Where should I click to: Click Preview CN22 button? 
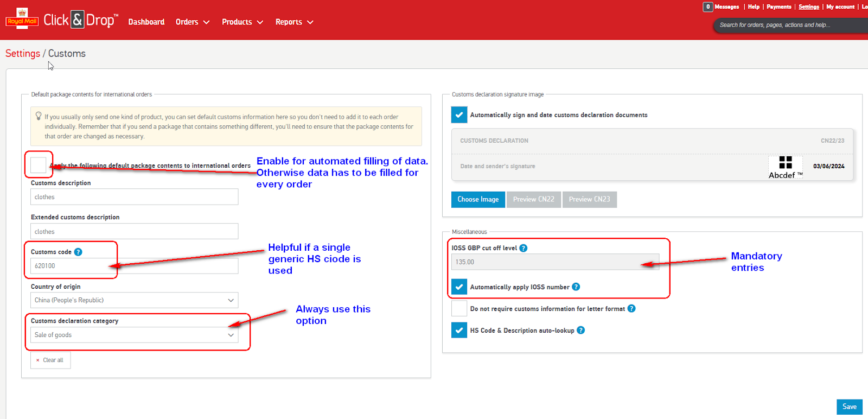point(534,199)
